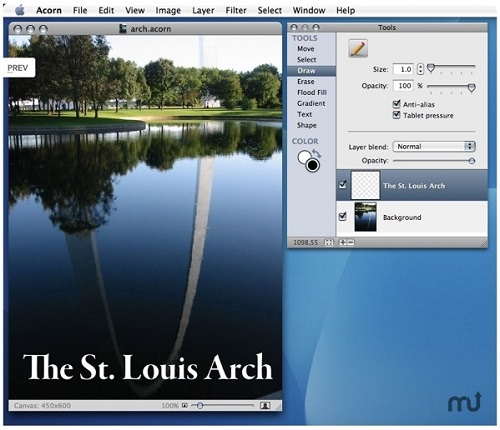Hide the Background layer
The image size is (500, 430).
343,216
